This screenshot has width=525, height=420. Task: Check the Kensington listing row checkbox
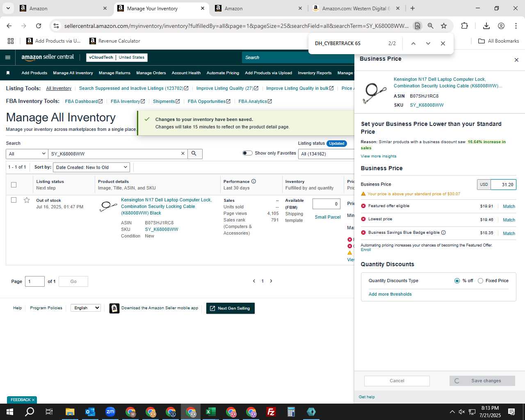coord(14,200)
